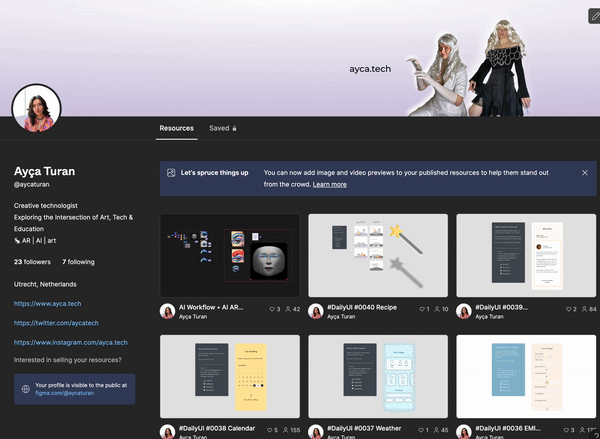Click author avatar on #0037 Weather card
Viewport: 600px width, 439px height.
[316, 432]
